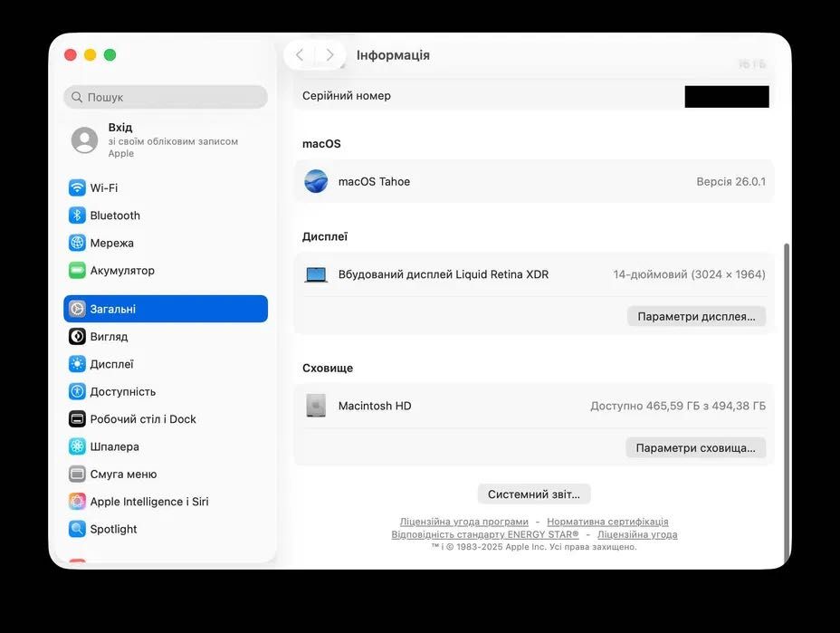Click Параметри дисплея button
Viewport: 840px width, 633px height.
(696, 316)
